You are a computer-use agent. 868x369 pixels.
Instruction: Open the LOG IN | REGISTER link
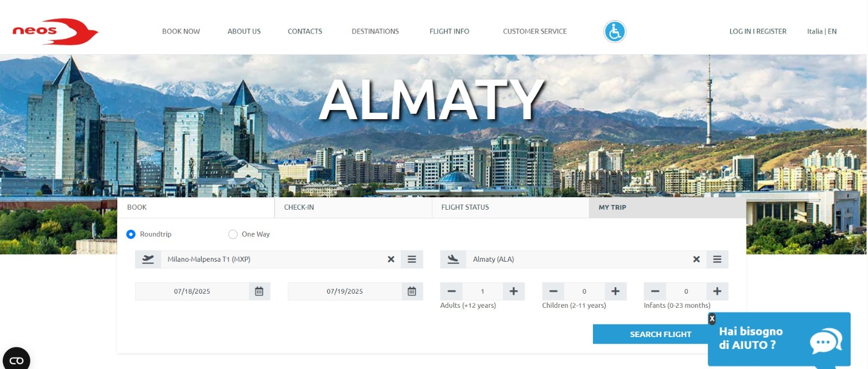click(758, 31)
